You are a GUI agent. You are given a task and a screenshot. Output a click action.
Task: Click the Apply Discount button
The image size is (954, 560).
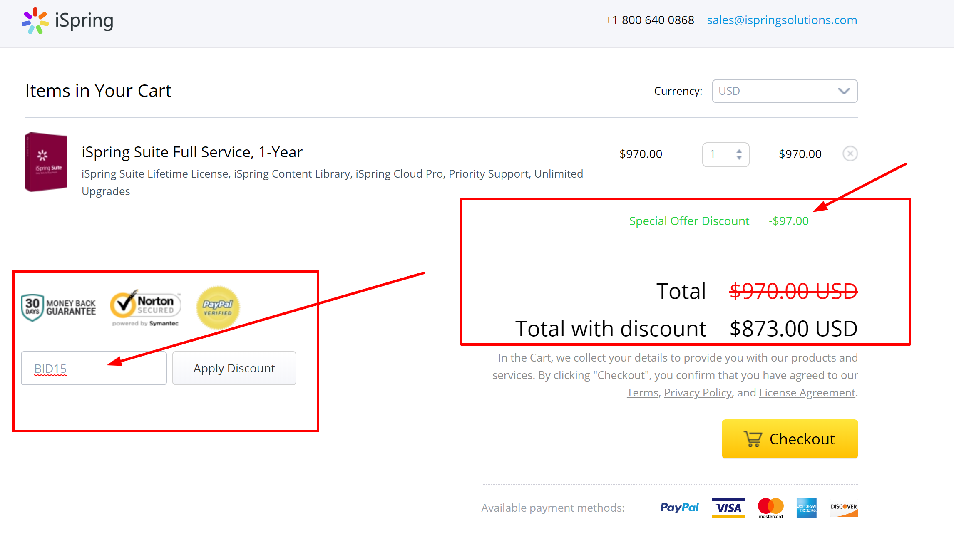[234, 368]
